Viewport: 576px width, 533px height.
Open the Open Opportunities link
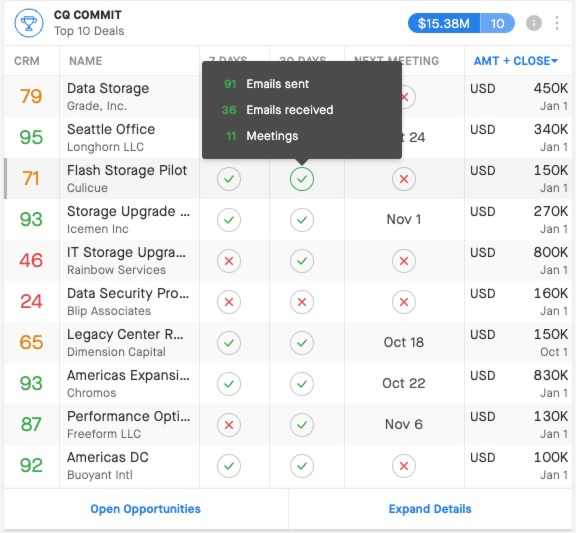(x=145, y=509)
